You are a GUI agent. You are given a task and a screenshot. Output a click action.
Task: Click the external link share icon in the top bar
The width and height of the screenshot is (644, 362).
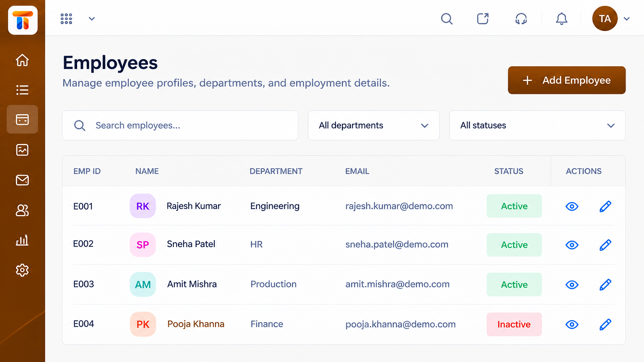pyautogui.click(x=483, y=19)
